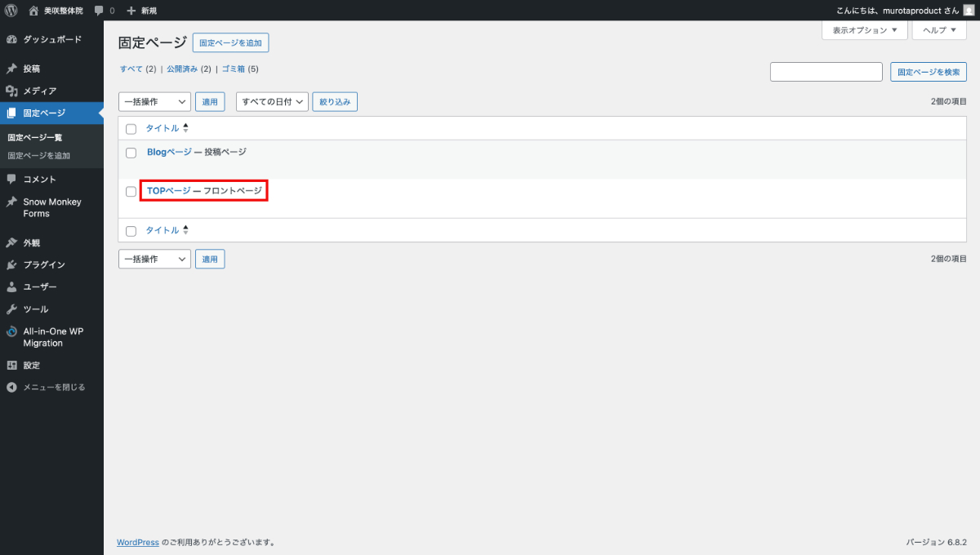The width and height of the screenshot is (980, 555).
Task: Open Media library icon in sidebar
Action: pyautogui.click(x=11, y=91)
